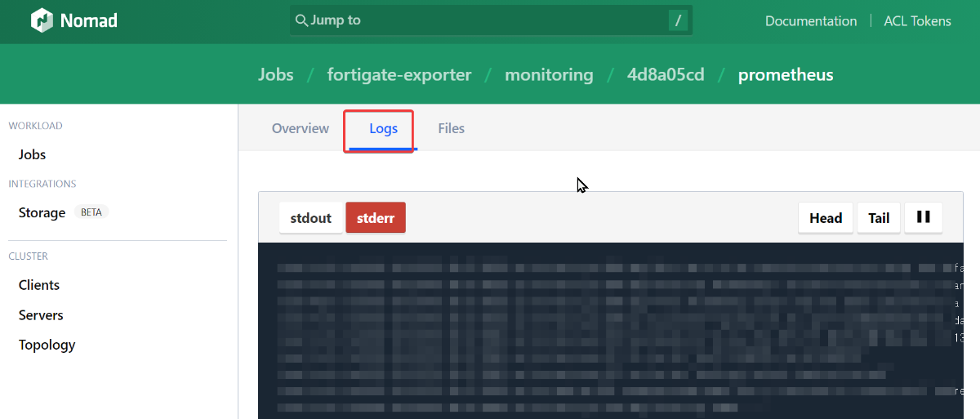Image resolution: width=980 pixels, height=419 pixels.
Task: Select the Logs tab
Action: (383, 129)
